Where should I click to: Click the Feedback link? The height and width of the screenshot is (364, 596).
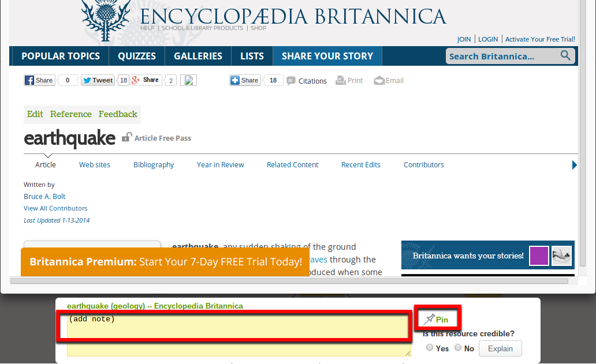tap(118, 114)
